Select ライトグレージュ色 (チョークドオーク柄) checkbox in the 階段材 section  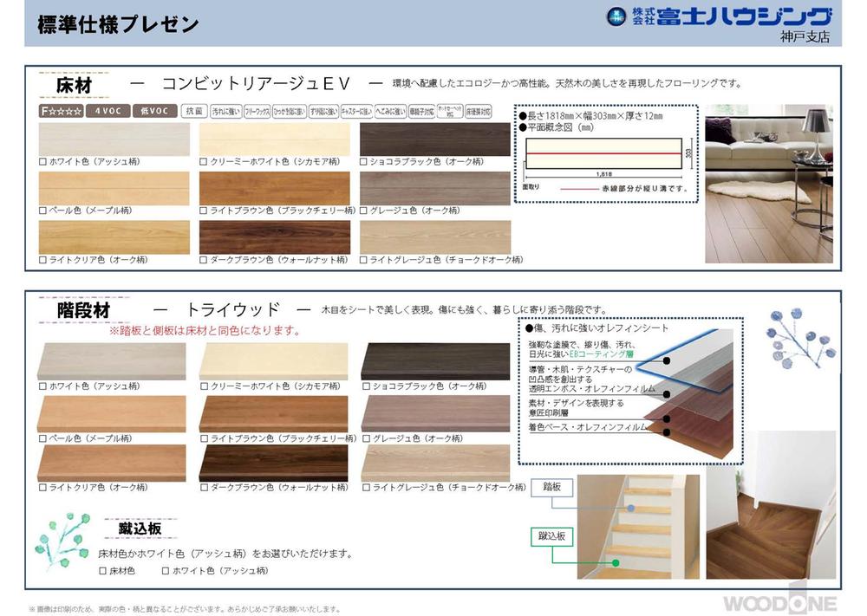point(366,488)
